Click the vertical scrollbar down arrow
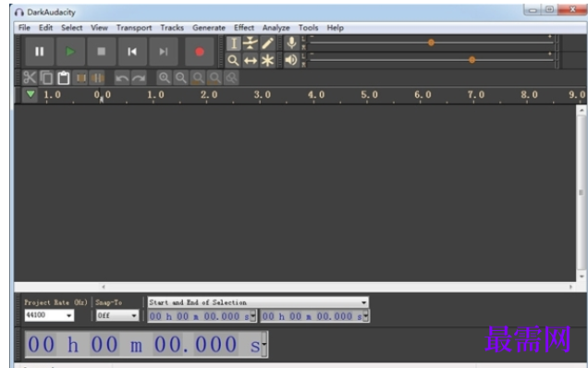Viewport: 588px width, 368px height. point(582,276)
